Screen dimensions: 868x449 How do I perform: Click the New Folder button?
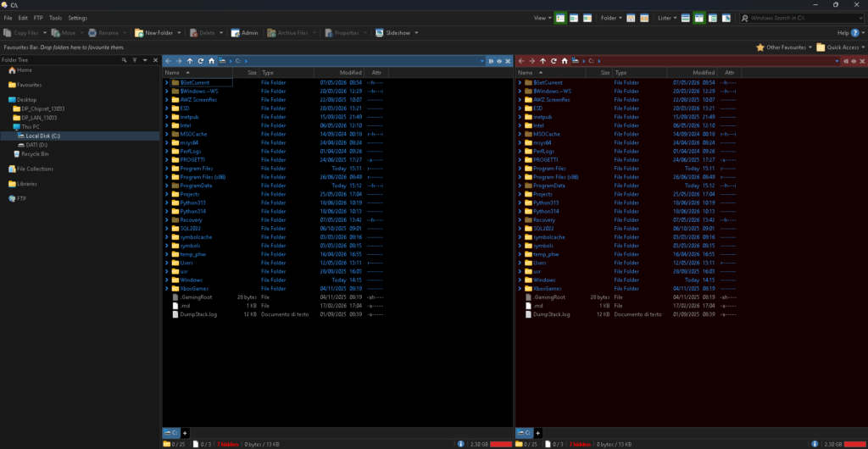(x=154, y=33)
